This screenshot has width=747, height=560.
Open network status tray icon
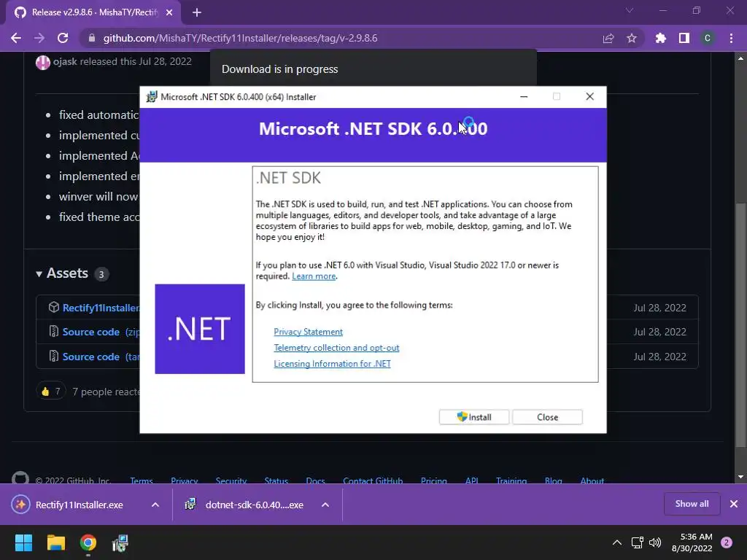tap(637, 542)
